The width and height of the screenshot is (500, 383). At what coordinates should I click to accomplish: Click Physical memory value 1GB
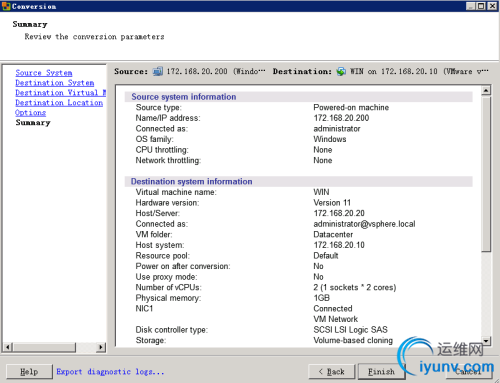click(321, 298)
